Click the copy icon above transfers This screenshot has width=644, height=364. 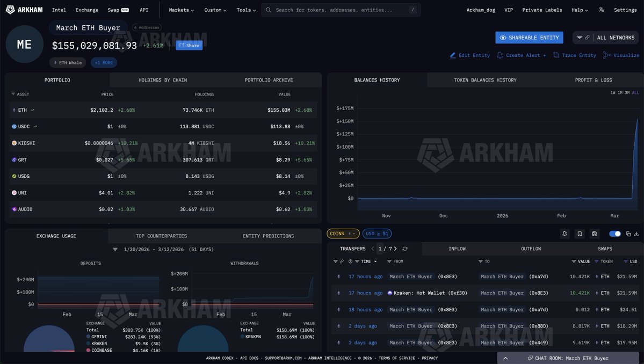pyautogui.click(x=628, y=234)
